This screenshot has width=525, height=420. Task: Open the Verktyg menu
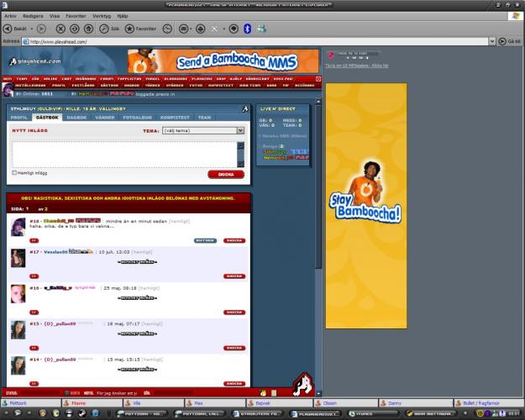102,15
